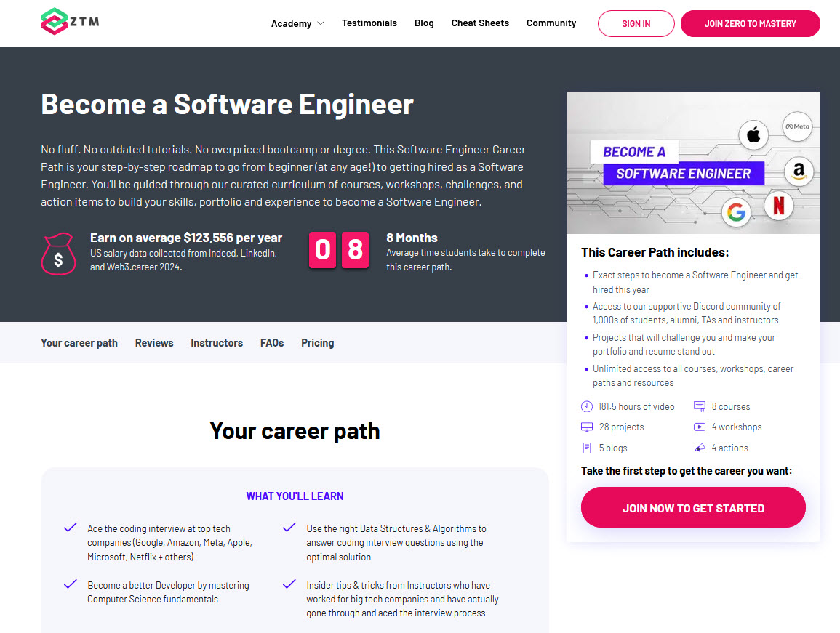The image size is (840, 633).
Task: Jump to the Instructors section
Action: coord(217,343)
